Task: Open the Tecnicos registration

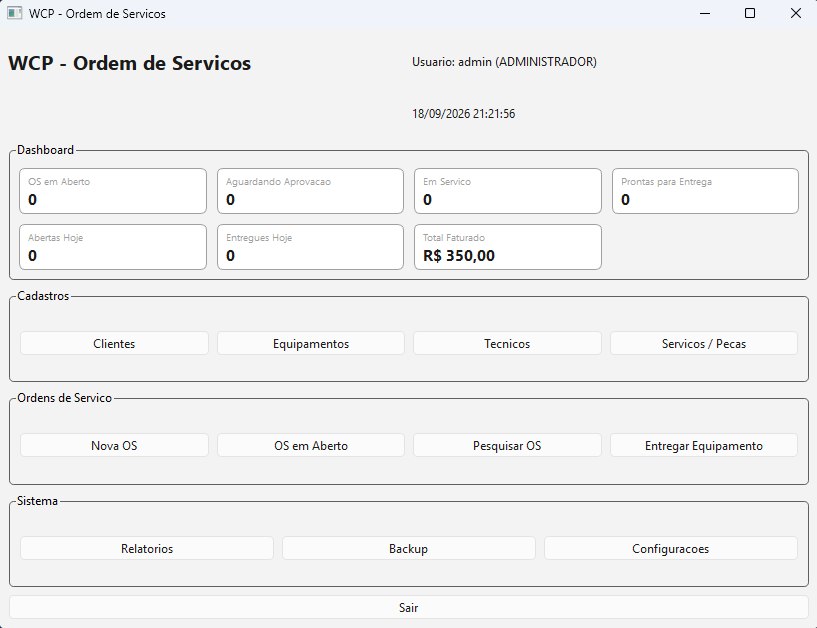Action: click(x=507, y=343)
